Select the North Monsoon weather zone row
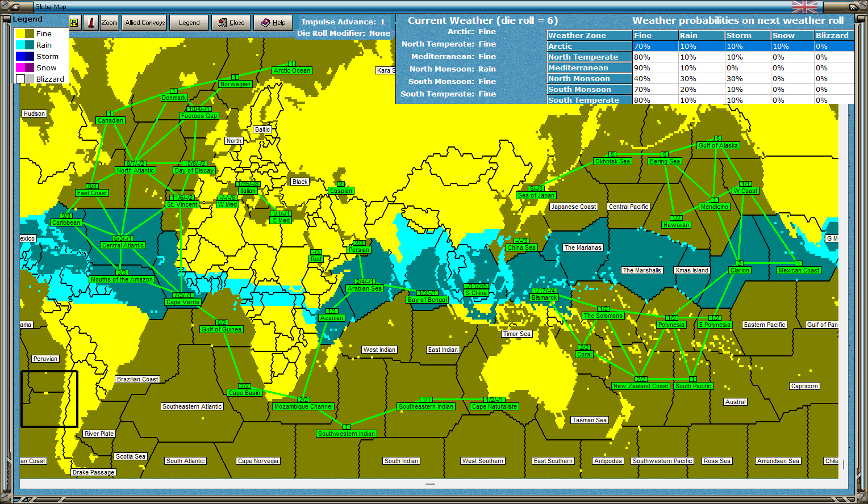Viewport: 868px width, 504px height. pos(700,79)
